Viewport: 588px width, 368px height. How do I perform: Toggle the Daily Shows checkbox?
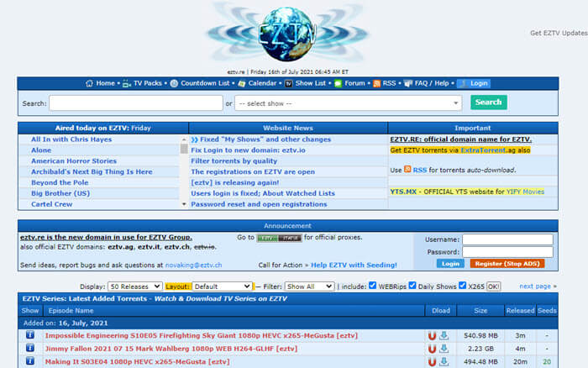(412, 286)
